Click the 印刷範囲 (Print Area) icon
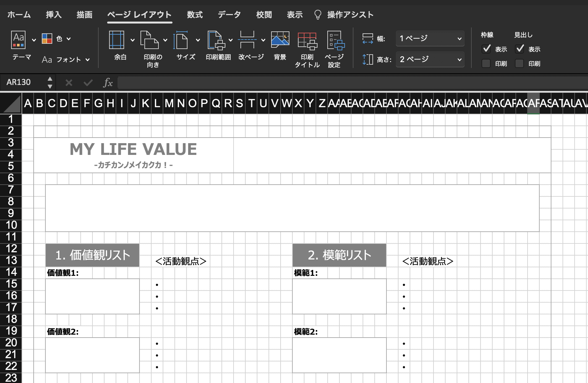The height and width of the screenshot is (383, 588). 216,40
